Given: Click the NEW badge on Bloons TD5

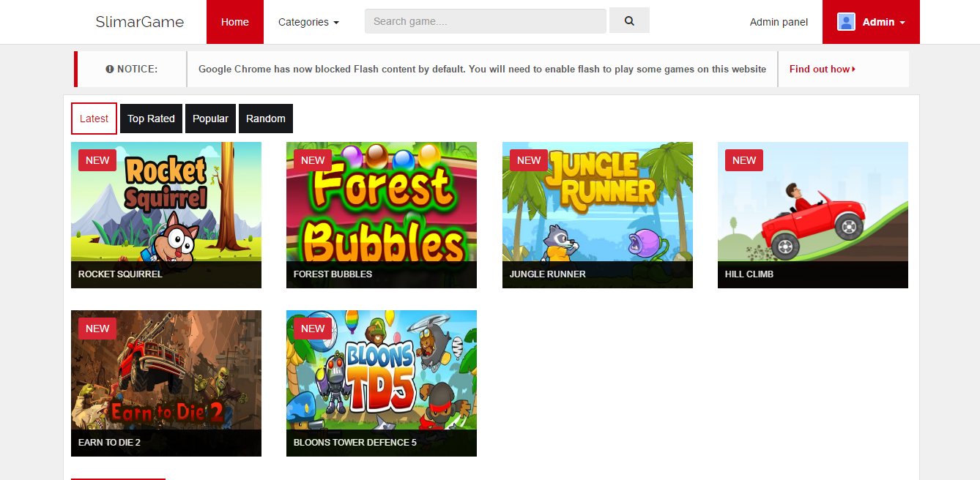Looking at the screenshot, I should (313, 329).
